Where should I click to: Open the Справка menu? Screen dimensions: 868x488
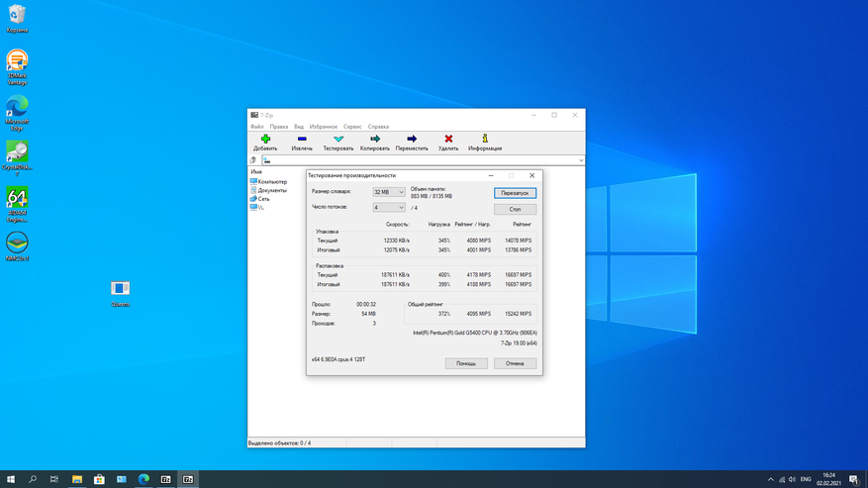pos(378,127)
